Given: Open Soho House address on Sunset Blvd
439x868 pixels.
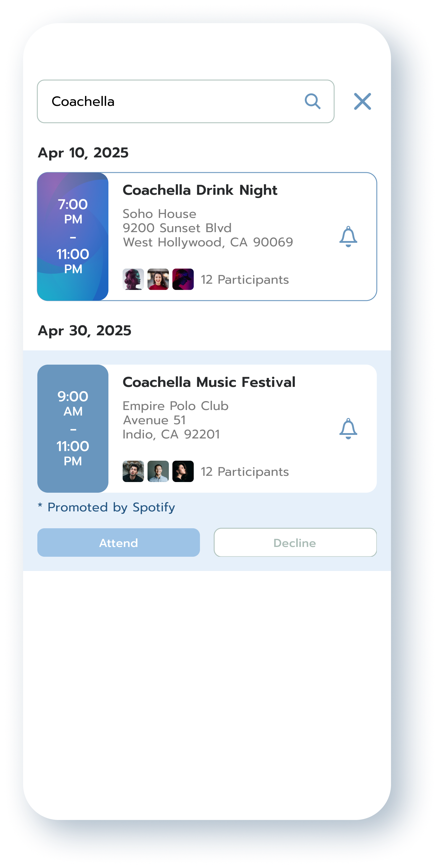Looking at the screenshot, I should (x=208, y=228).
